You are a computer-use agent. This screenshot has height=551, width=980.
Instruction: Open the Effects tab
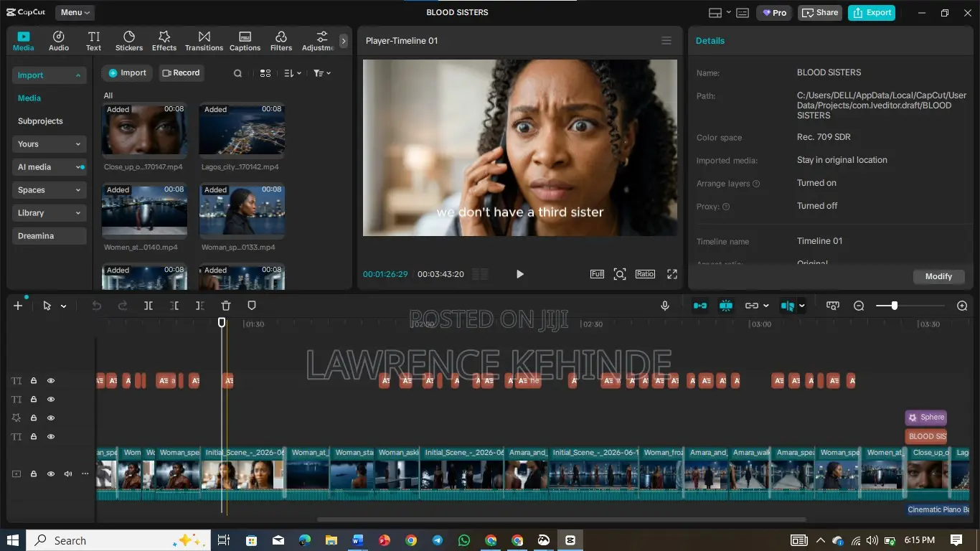[x=164, y=41]
